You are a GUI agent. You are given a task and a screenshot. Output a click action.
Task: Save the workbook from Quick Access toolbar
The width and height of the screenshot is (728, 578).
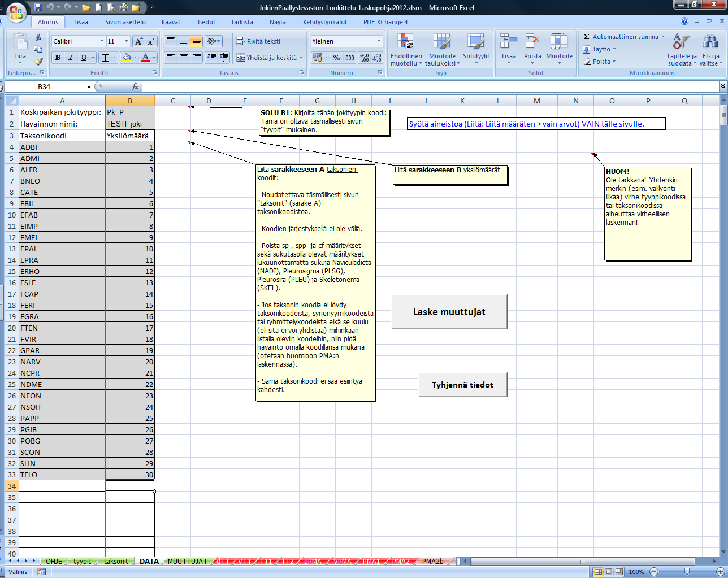pyautogui.click(x=38, y=7)
